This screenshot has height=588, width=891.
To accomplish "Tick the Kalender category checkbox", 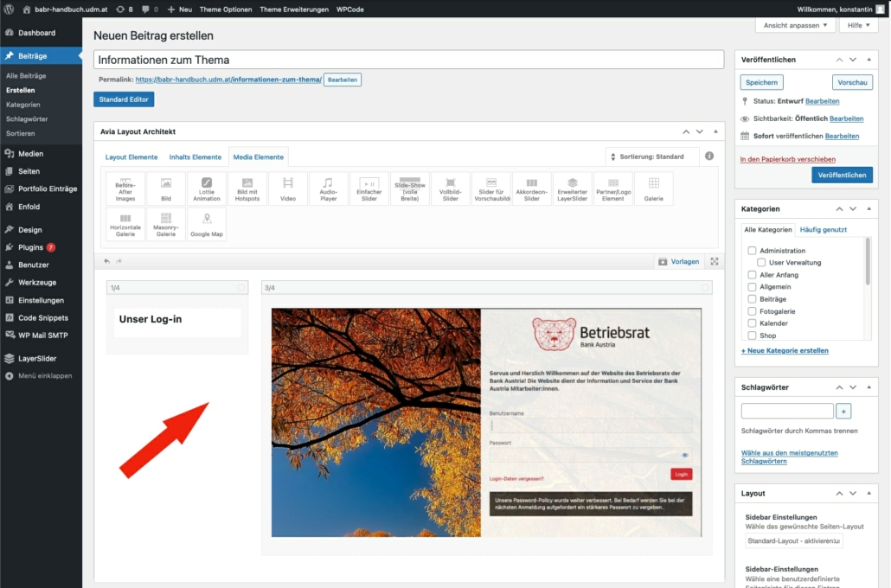I will [x=752, y=323].
